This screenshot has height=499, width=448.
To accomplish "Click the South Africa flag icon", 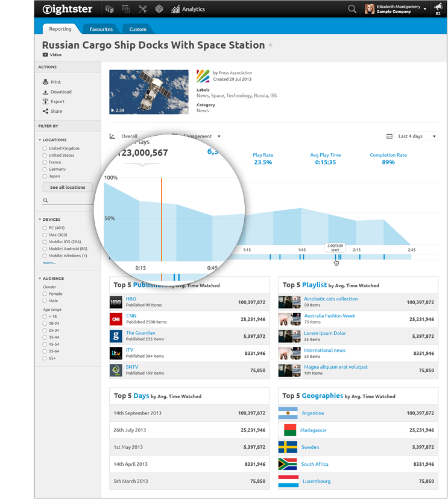I will [288, 465].
